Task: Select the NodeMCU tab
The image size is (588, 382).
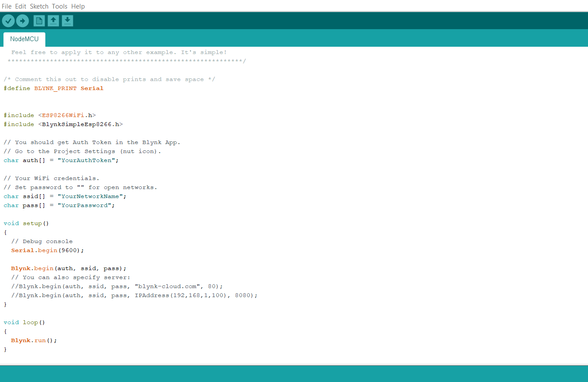Action: (24, 39)
